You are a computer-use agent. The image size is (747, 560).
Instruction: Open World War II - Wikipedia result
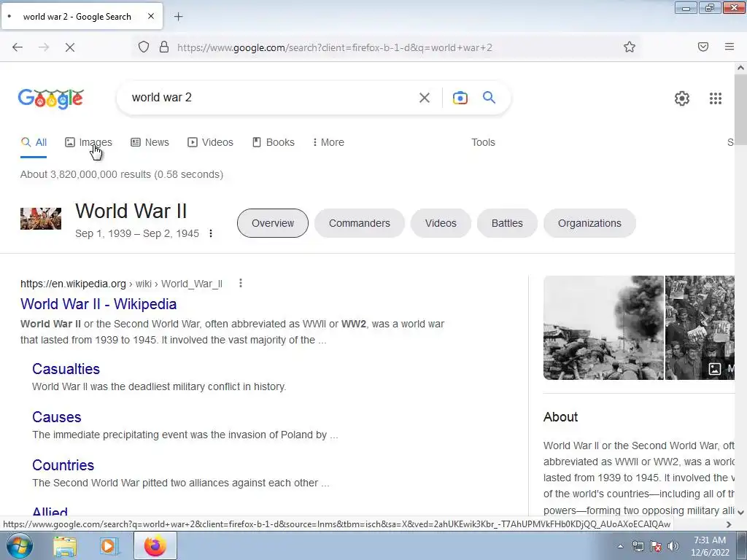coord(98,304)
